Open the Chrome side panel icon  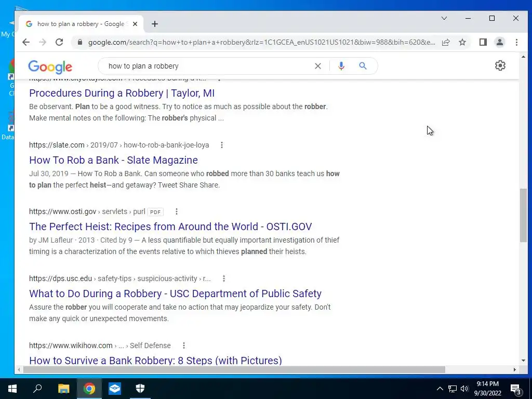(x=483, y=42)
